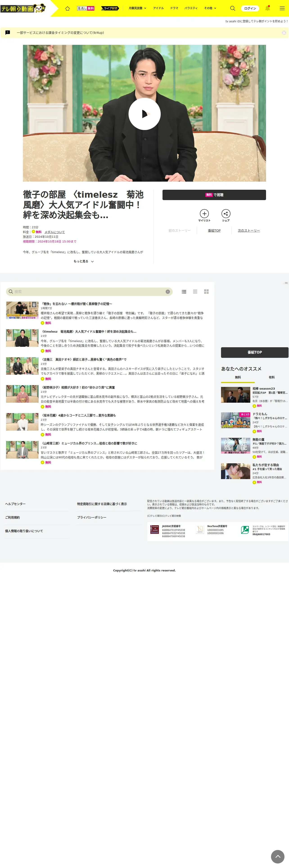Open the 坂本花織 episode thumbnail
The image size is (289, 868).
(22, 422)
